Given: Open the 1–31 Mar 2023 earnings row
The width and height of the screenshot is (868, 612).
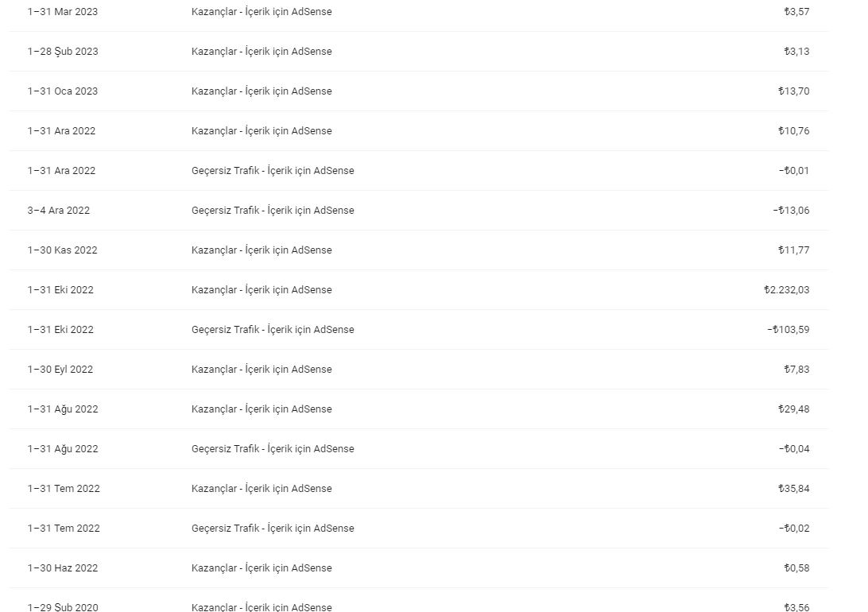Looking at the screenshot, I should click(x=419, y=12).
